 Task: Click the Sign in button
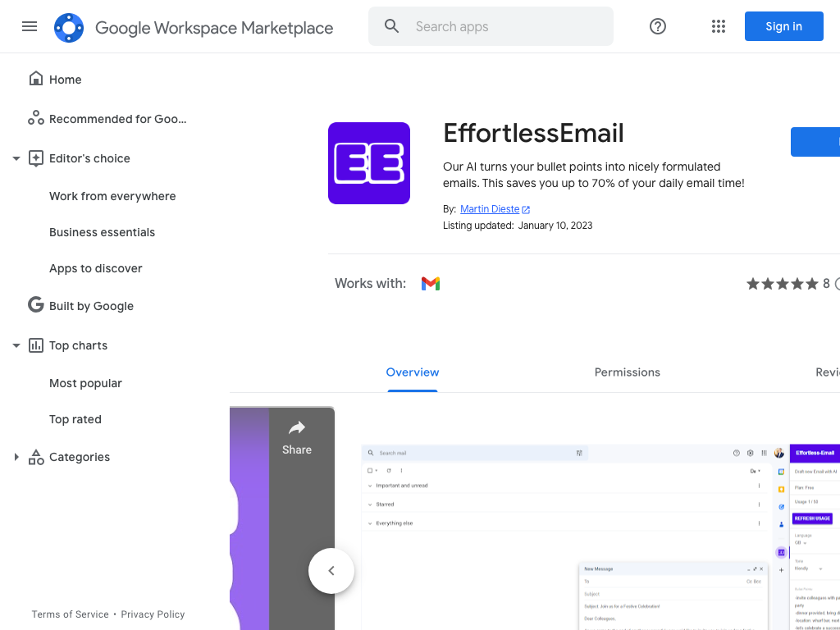tap(783, 26)
